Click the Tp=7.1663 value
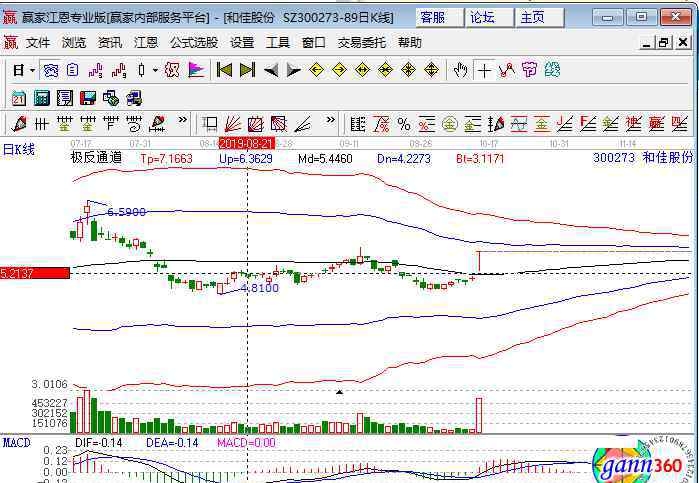 tap(166, 159)
